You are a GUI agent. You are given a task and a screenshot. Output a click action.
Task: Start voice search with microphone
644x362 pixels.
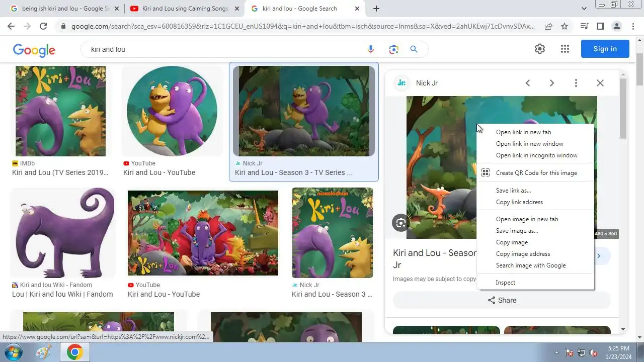(x=371, y=49)
